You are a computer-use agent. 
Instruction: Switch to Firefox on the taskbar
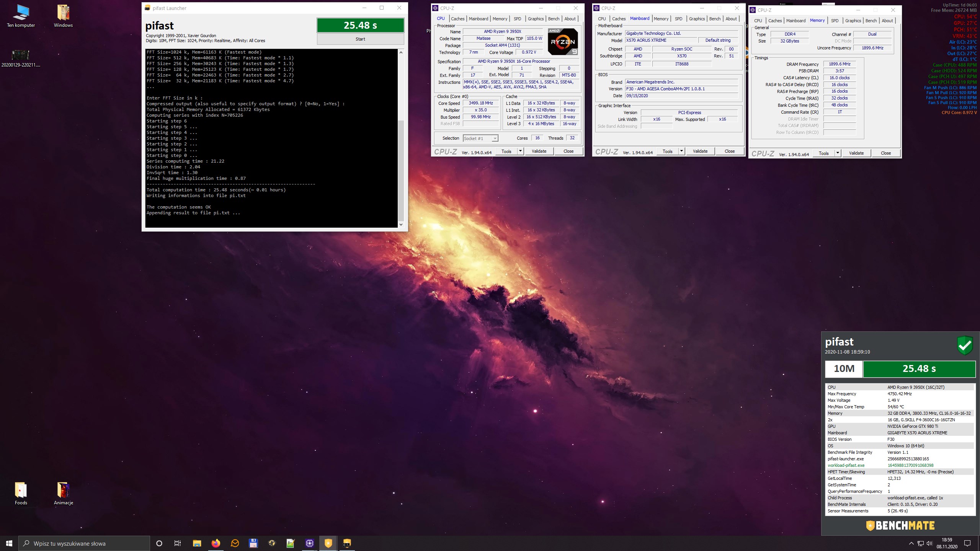216,543
